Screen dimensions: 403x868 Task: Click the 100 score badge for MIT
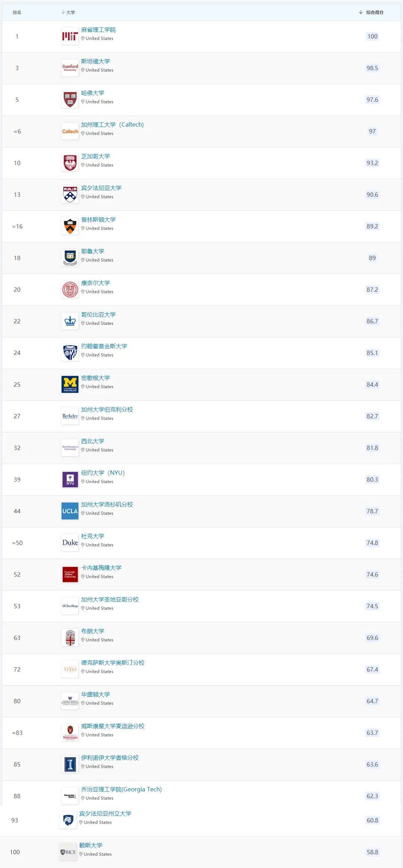point(372,37)
